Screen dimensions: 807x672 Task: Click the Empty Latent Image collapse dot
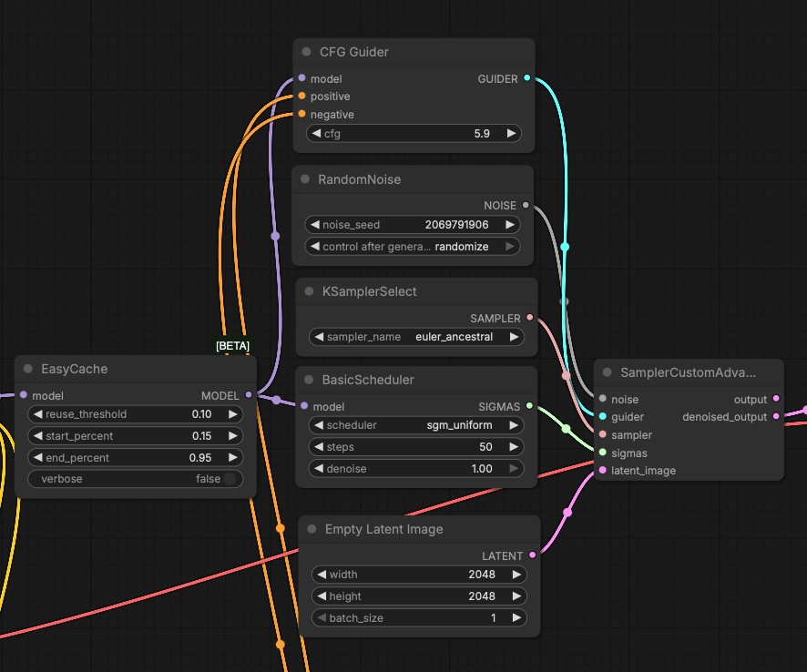tap(312, 529)
